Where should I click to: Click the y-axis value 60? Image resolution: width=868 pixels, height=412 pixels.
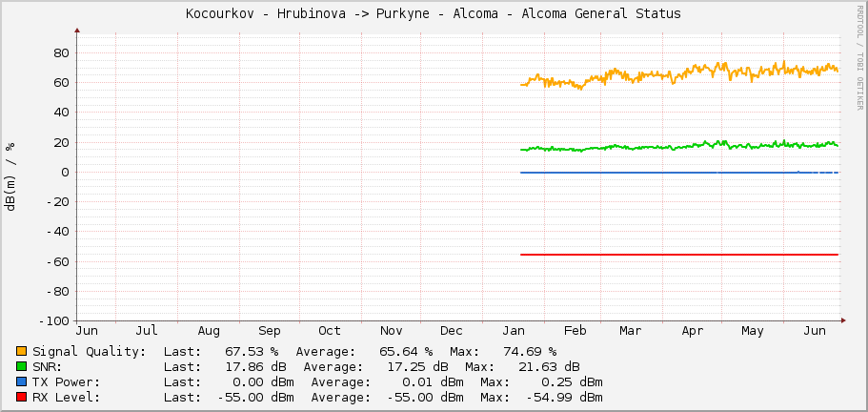coord(61,83)
